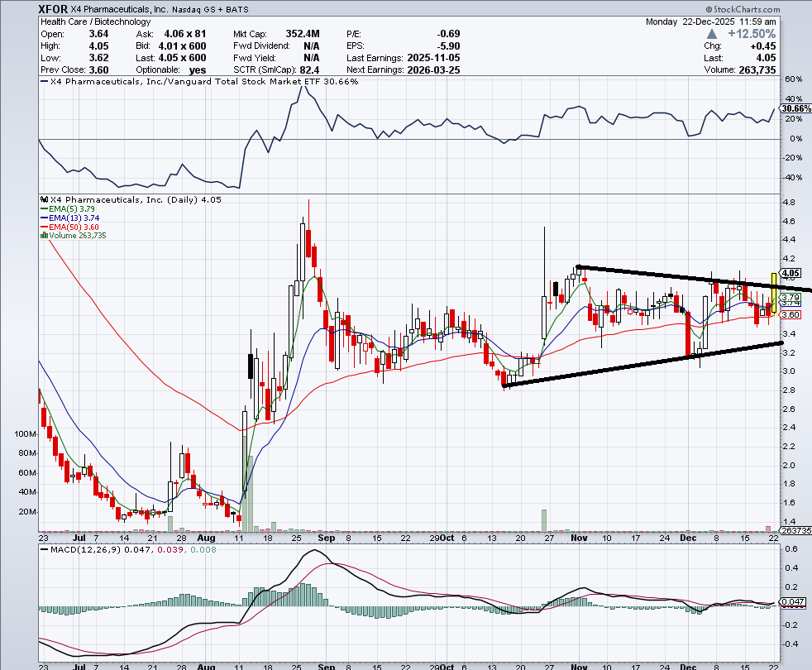The height and width of the screenshot is (670, 812).
Task: Click the 60% relative strength axis label
Action: 793,79
